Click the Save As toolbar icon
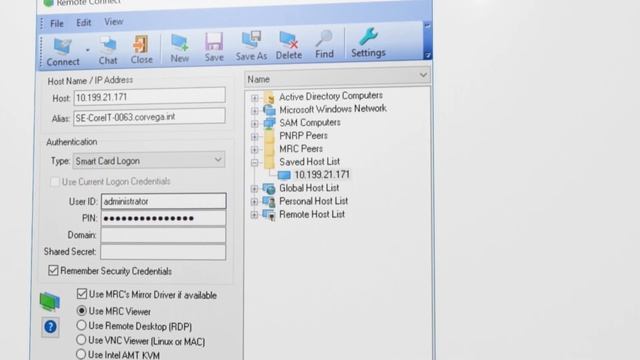Image resolution: width=640 pixels, height=360 pixels. [251, 46]
